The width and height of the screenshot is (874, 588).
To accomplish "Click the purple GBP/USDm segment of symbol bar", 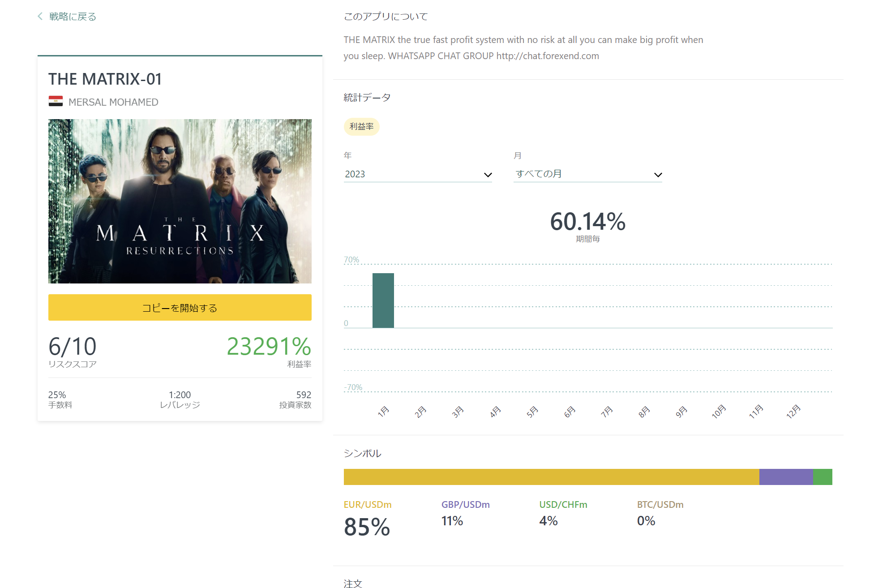I will pyautogui.click(x=786, y=477).
